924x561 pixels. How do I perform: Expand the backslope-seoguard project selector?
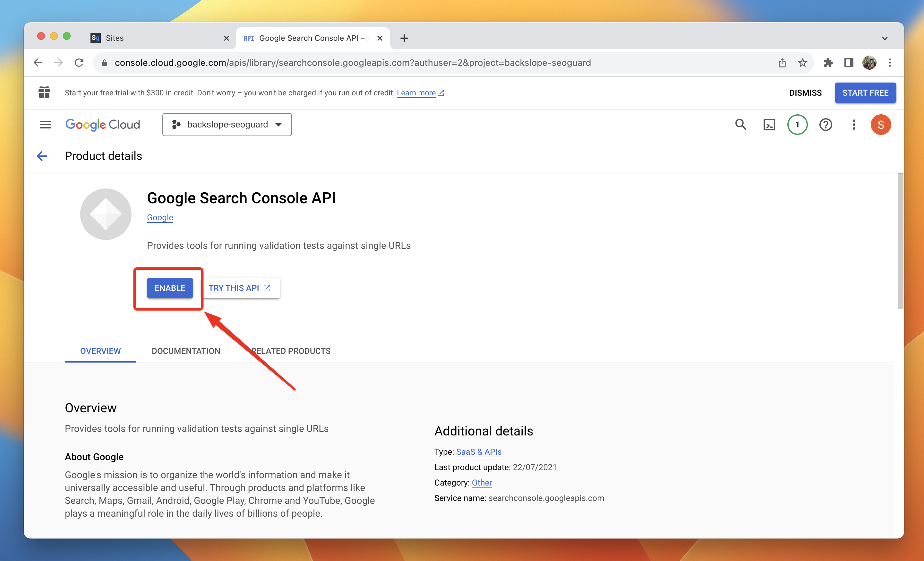click(x=227, y=125)
